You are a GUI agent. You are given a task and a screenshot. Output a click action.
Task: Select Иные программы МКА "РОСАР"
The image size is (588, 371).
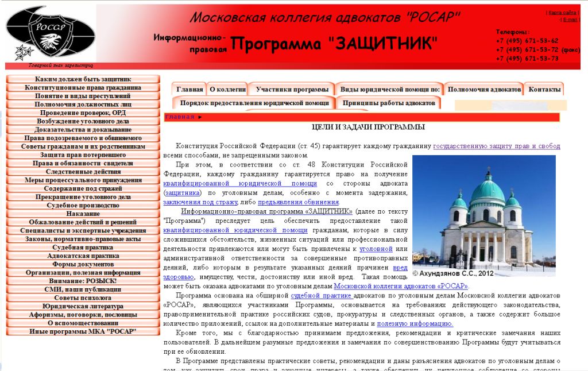tap(83, 331)
